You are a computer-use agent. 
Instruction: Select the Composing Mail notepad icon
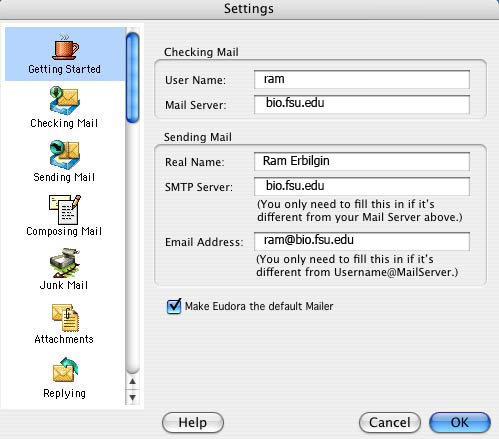[65, 209]
